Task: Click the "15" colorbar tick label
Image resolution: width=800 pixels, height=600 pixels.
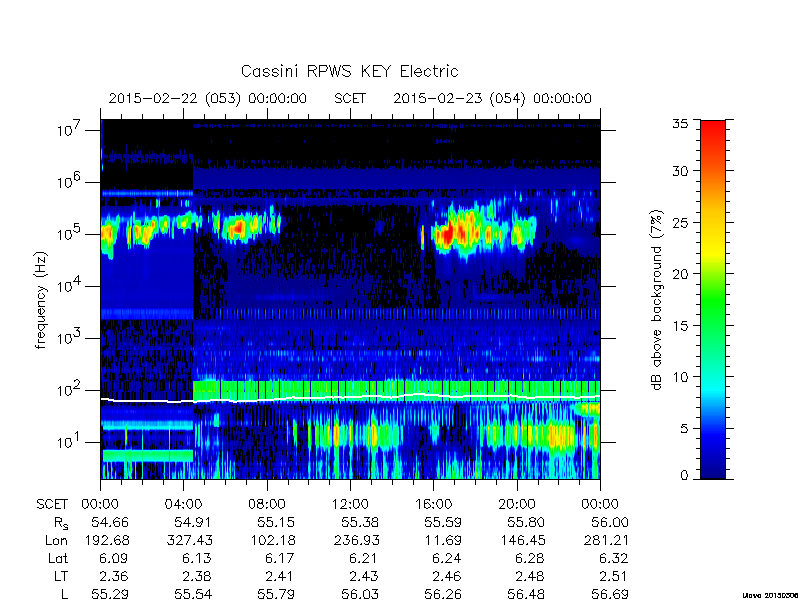Action: point(681,325)
